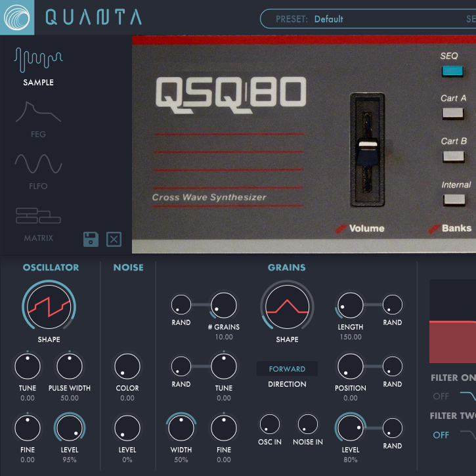Switch to the FEG envelope tab
The height and width of the screenshot is (476, 476).
pos(38,119)
